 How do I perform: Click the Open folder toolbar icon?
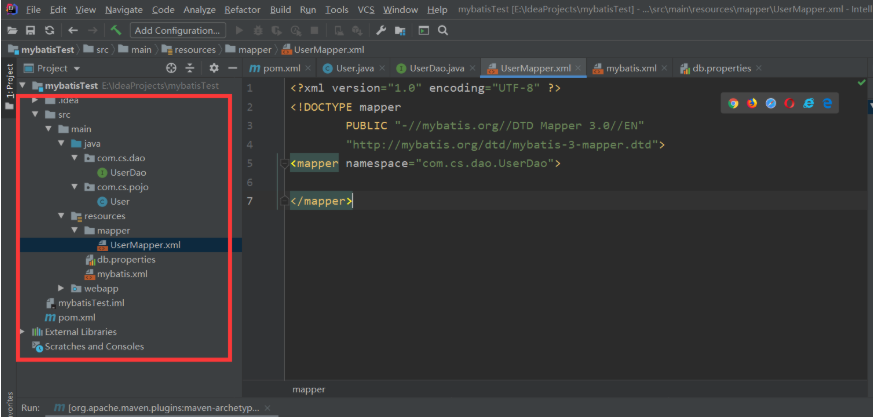point(12,31)
